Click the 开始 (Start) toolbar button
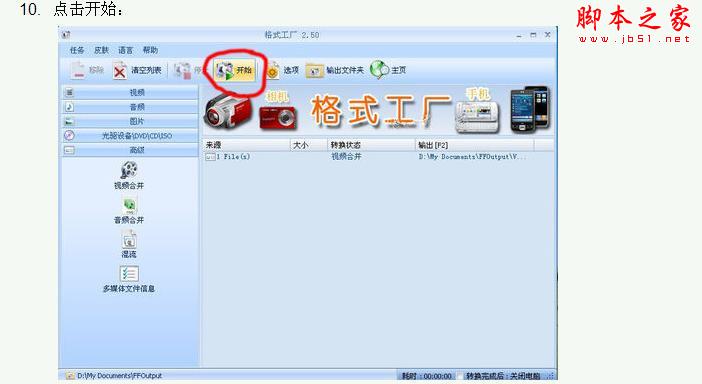This screenshot has height=384, width=702. tap(235, 70)
